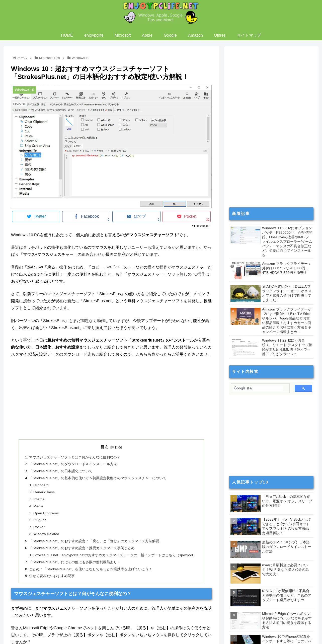The height and width of the screenshot is (644, 322).
Task: Open the HOME navigation item
Action: pos(67,35)
